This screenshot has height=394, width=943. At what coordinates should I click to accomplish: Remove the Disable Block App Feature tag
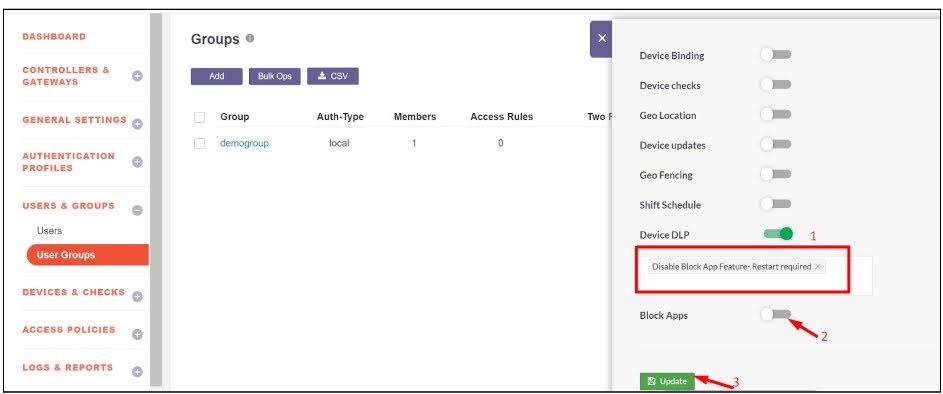point(817,266)
